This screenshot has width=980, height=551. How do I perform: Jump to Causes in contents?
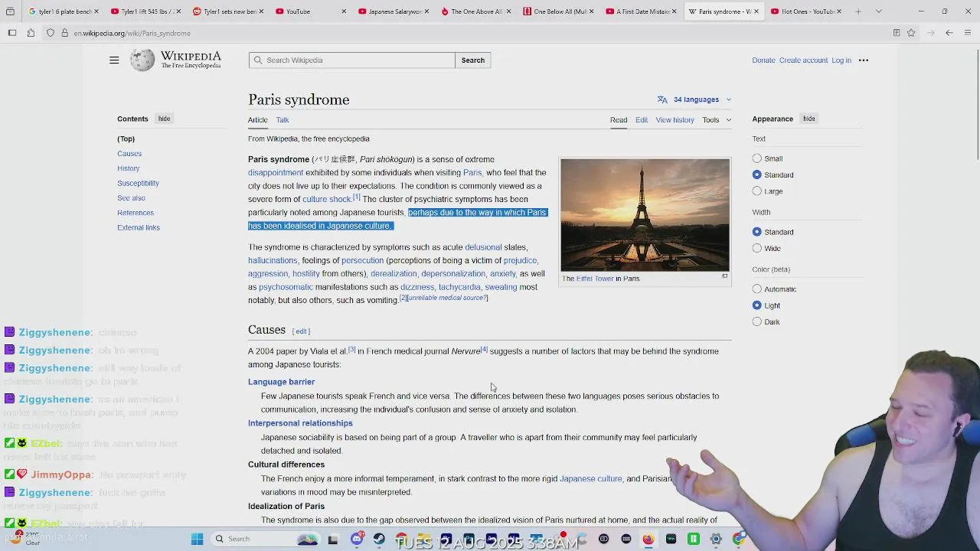[129, 154]
